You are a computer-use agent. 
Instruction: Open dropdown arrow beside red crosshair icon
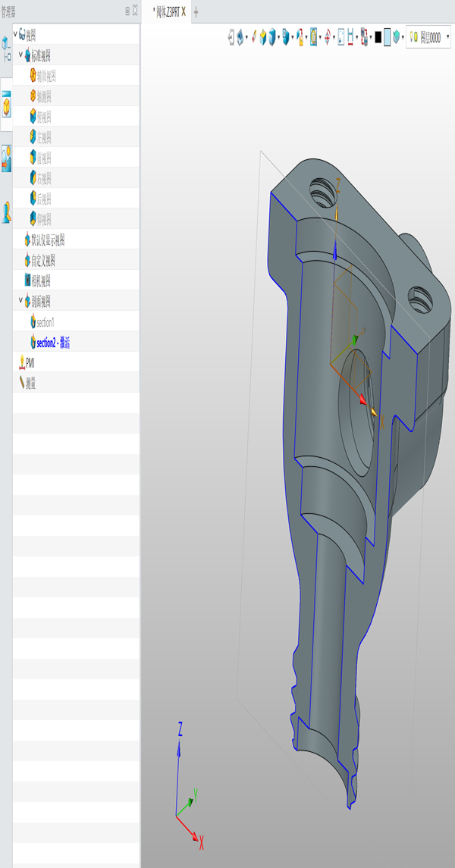click(x=333, y=37)
